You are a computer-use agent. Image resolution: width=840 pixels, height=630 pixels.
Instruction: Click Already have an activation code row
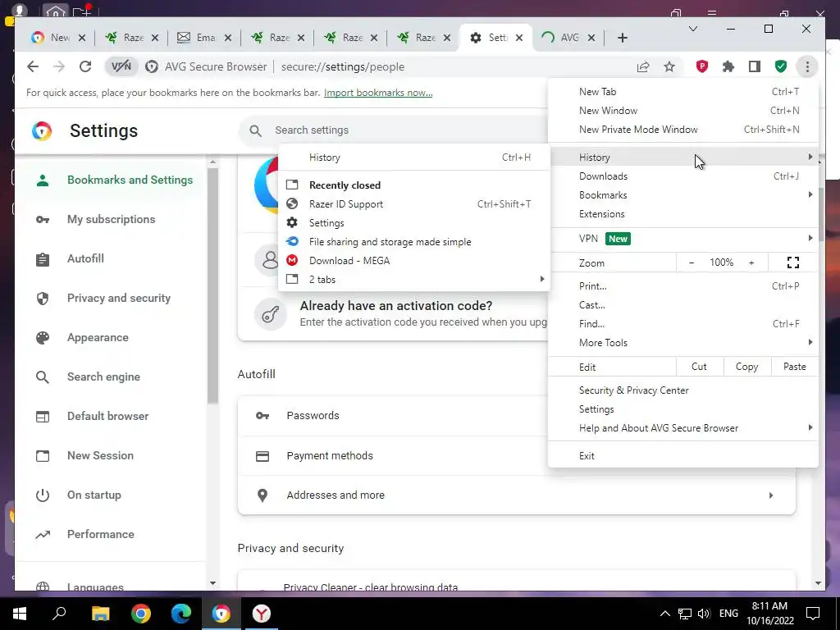pos(393,314)
